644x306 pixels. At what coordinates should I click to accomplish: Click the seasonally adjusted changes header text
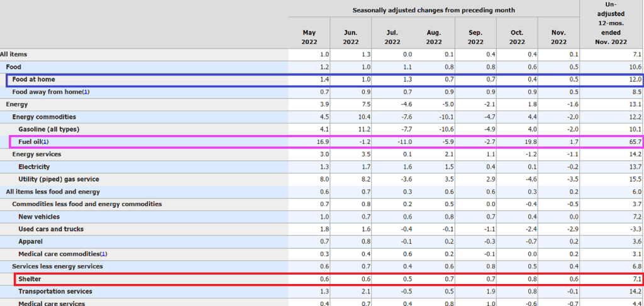point(433,10)
